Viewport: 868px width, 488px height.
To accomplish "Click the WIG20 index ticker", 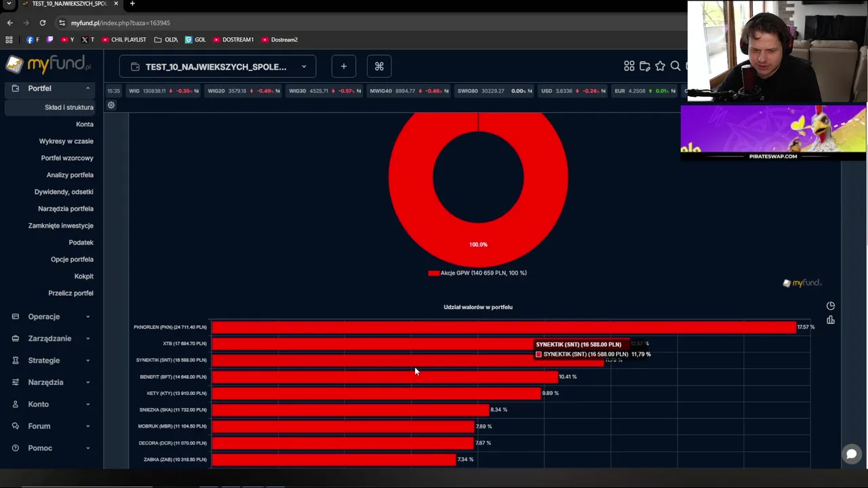I will 243,91.
